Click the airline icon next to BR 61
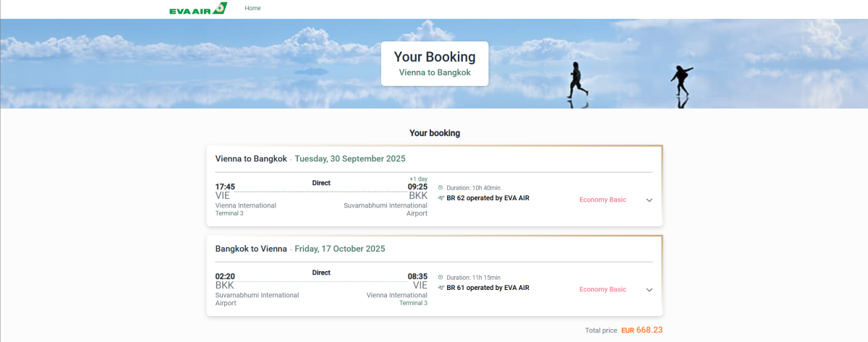The width and height of the screenshot is (868, 342). tap(441, 288)
